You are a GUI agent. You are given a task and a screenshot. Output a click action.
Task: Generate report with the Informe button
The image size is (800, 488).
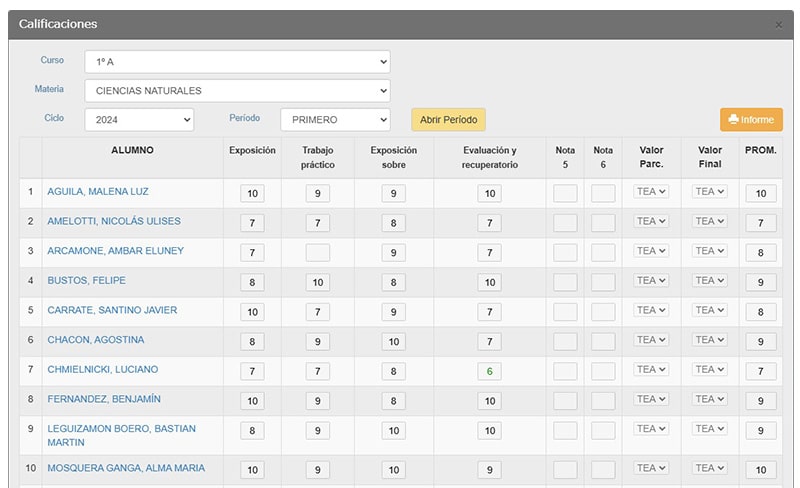pyautogui.click(x=752, y=119)
